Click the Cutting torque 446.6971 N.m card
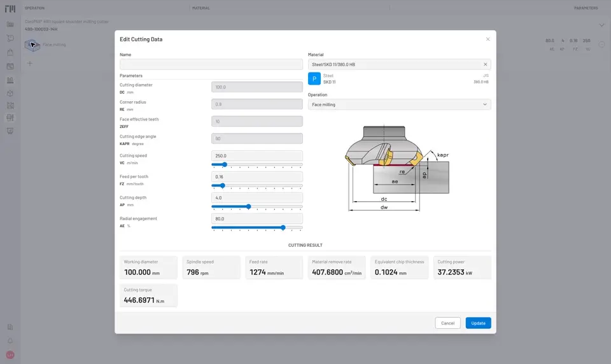Viewport: 611px width, 364px height. (148, 295)
